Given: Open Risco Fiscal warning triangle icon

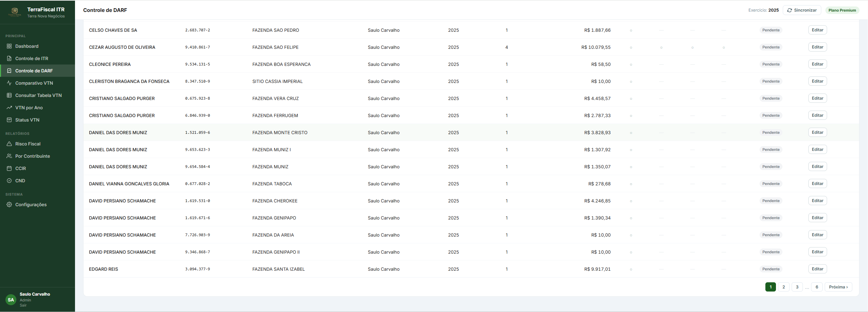Looking at the screenshot, I should [x=9, y=144].
